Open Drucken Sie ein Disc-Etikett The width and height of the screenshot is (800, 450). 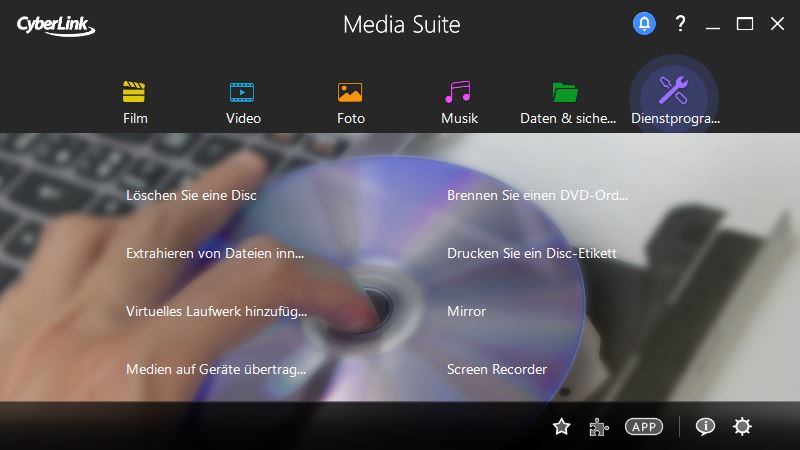tap(532, 253)
